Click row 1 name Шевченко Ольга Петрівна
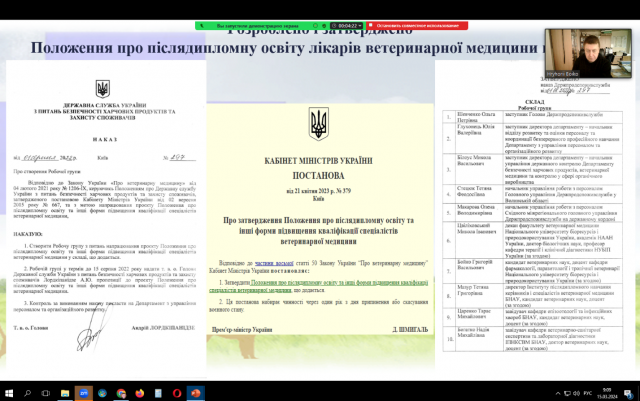Image resolution: width=640 pixels, height=401 pixels. click(x=476, y=117)
